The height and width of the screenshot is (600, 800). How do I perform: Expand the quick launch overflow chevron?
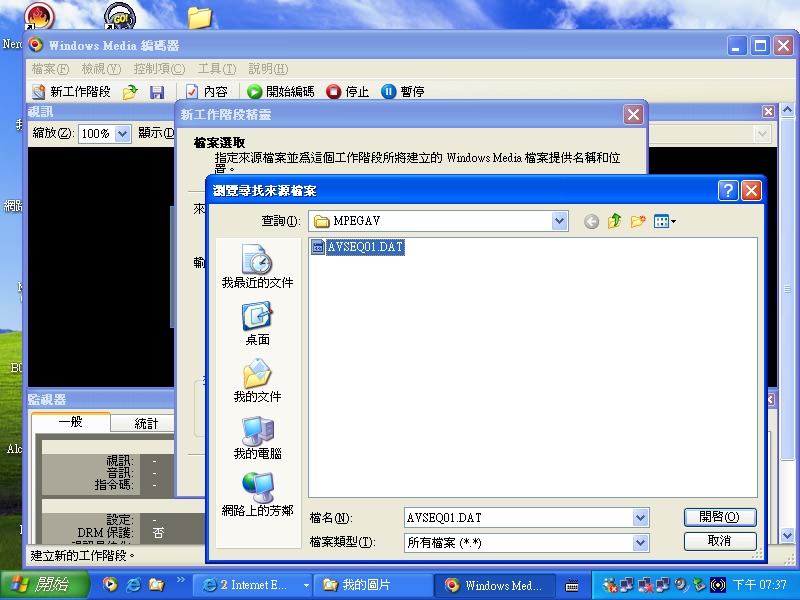coord(181,579)
